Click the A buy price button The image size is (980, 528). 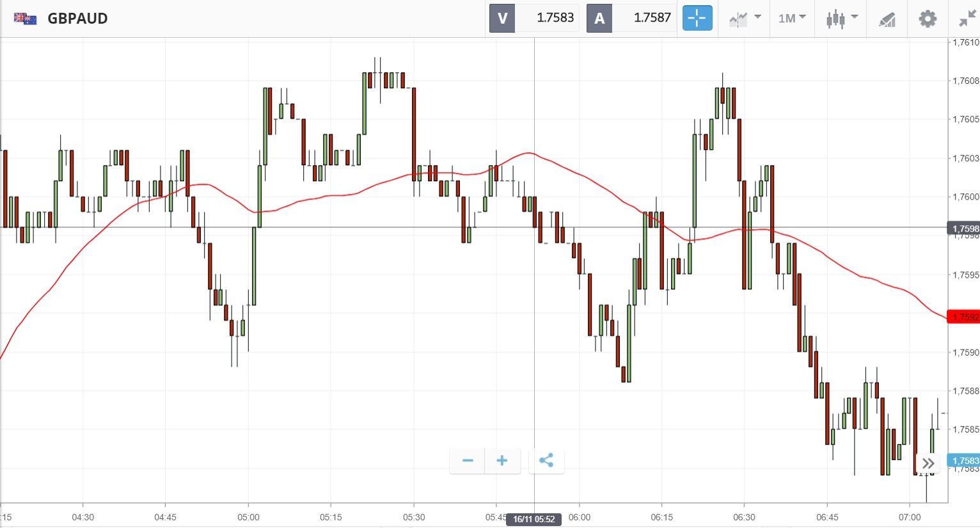(599, 18)
